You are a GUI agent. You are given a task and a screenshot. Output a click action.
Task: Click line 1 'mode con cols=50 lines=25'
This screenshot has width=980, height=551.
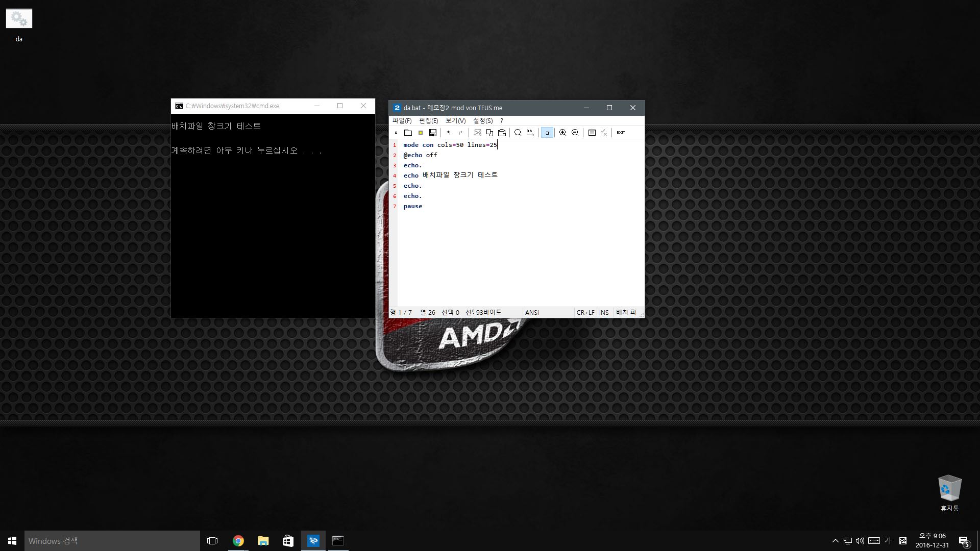(450, 145)
